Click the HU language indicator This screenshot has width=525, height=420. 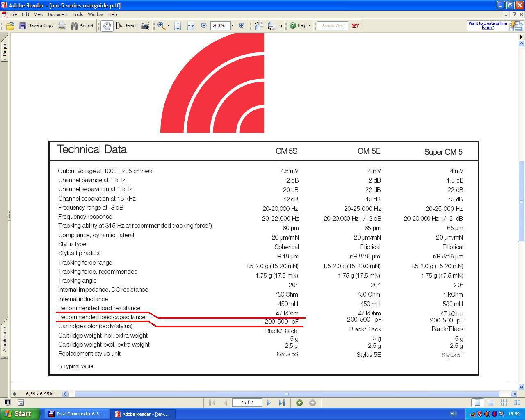453,414
